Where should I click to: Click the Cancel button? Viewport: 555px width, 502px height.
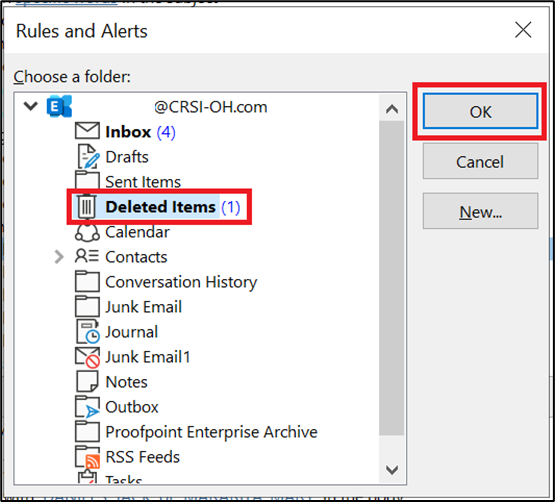[480, 161]
